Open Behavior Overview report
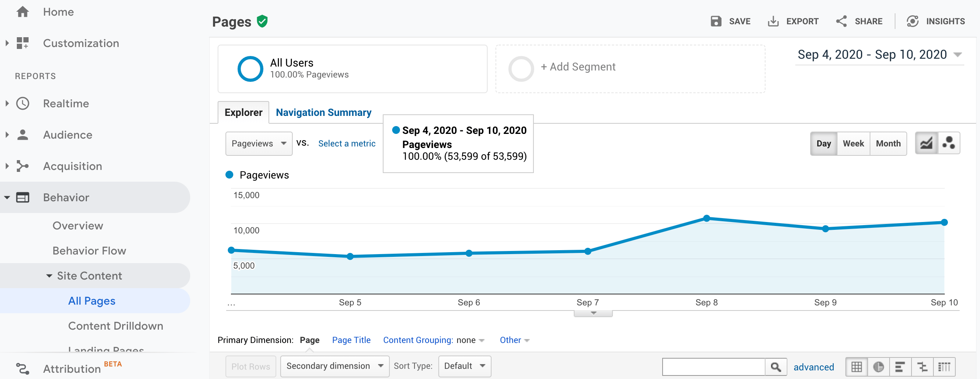 pos(78,226)
